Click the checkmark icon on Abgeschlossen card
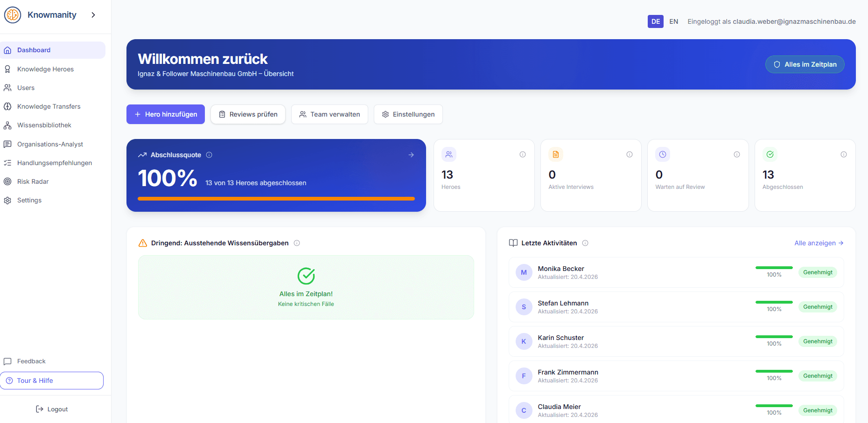 (x=770, y=154)
